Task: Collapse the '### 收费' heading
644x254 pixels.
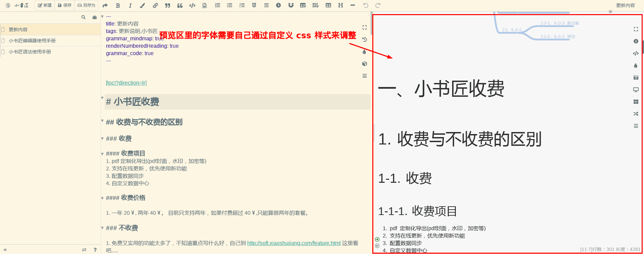Action: tap(102, 138)
